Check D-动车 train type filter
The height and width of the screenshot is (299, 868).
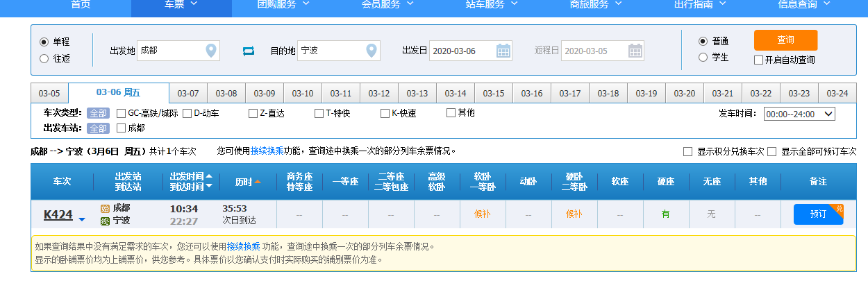(187, 113)
